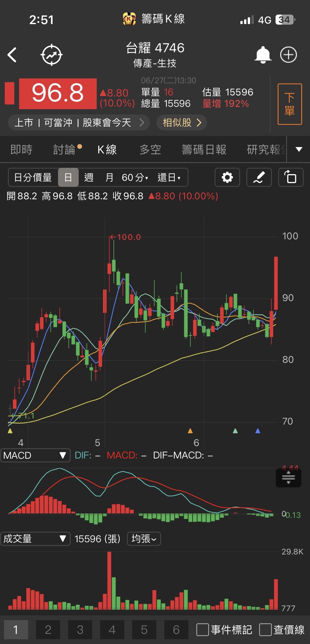Screen dimensions: 310x644
Task: Switch to the K線 tab
Action: pyautogui.click(x=107, y=149)
